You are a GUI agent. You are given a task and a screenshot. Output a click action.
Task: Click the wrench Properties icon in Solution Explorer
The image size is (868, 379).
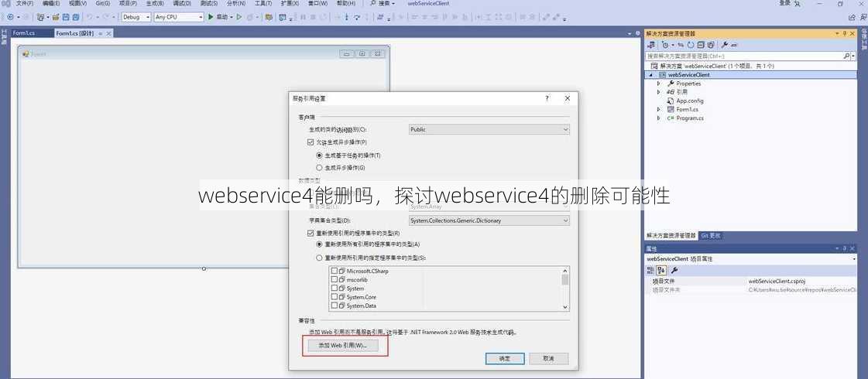pyautogui.click(x=725, y=45)
